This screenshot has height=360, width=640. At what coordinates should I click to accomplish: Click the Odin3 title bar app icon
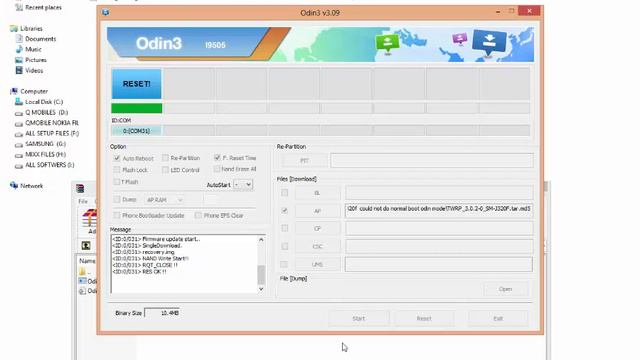pyautogui.click(x=106, y=12)
